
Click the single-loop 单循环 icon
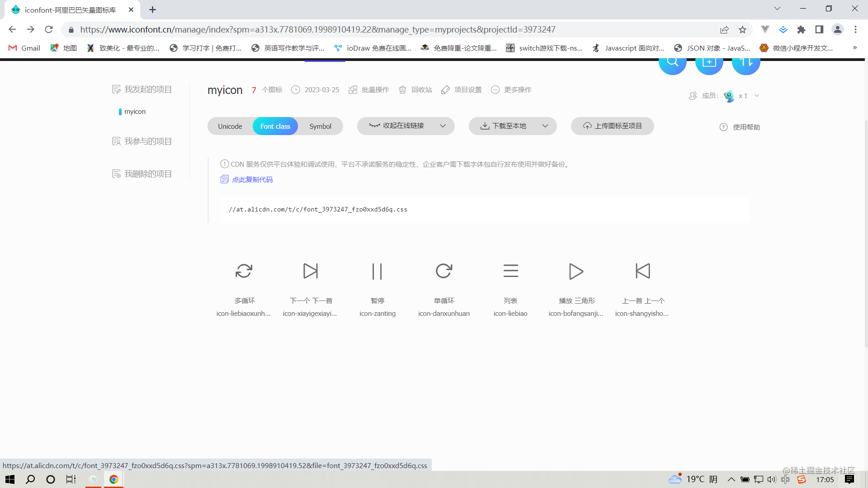[443, 271]
